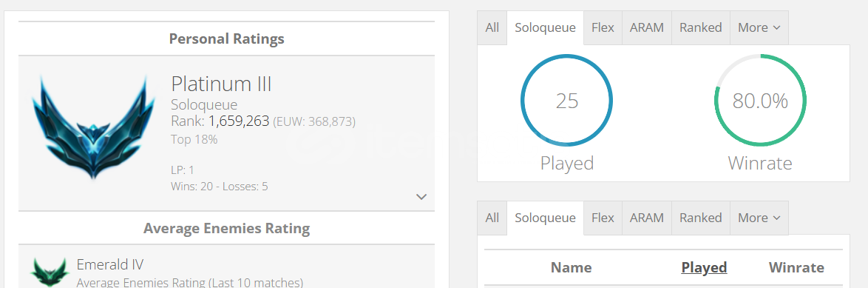Choose Flex tab above champions table

coord(603,218)
